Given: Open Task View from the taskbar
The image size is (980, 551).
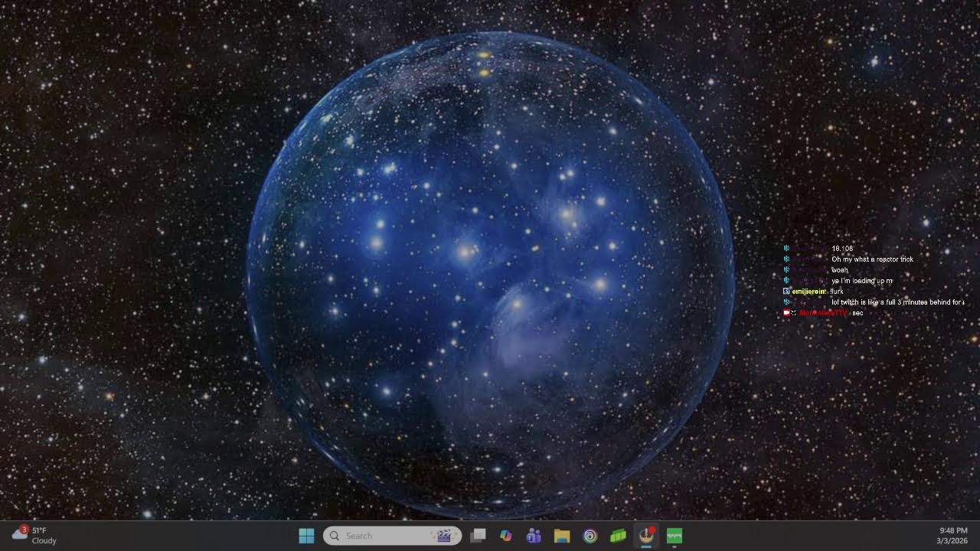Looking at the screenshot, I should [x=478, y=536].
